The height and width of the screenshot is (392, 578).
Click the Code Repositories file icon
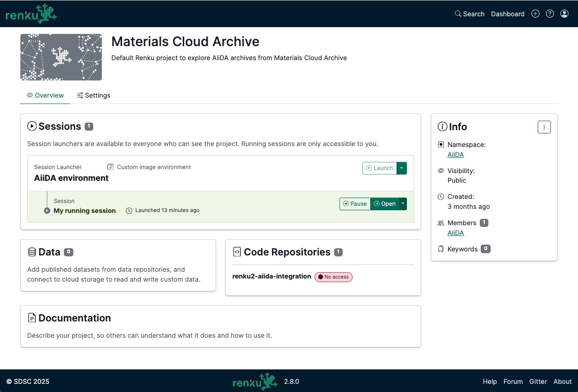237,252
